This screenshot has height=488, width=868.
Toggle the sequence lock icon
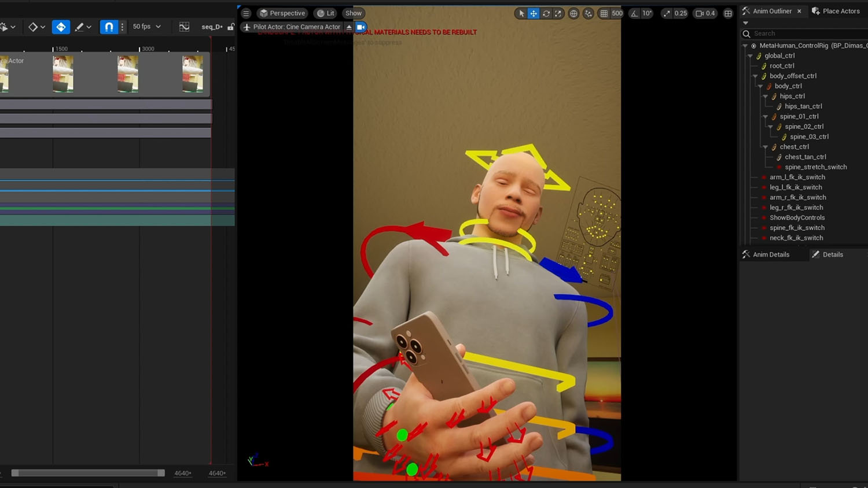tap(231, 27)
